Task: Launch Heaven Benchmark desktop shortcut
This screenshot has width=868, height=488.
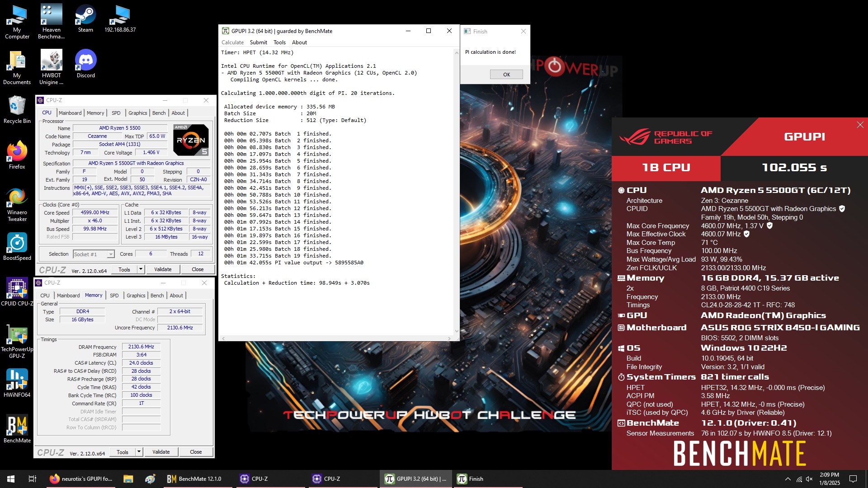Action: (x=51, y=22)
